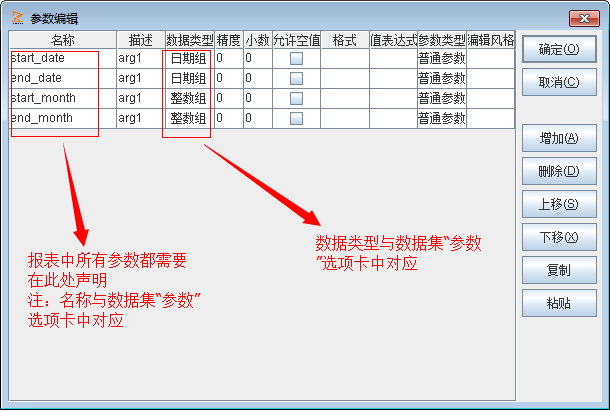Click the 编辑风格 column header
Viewport: 610px width, 410px height.
tap(491, 40)
